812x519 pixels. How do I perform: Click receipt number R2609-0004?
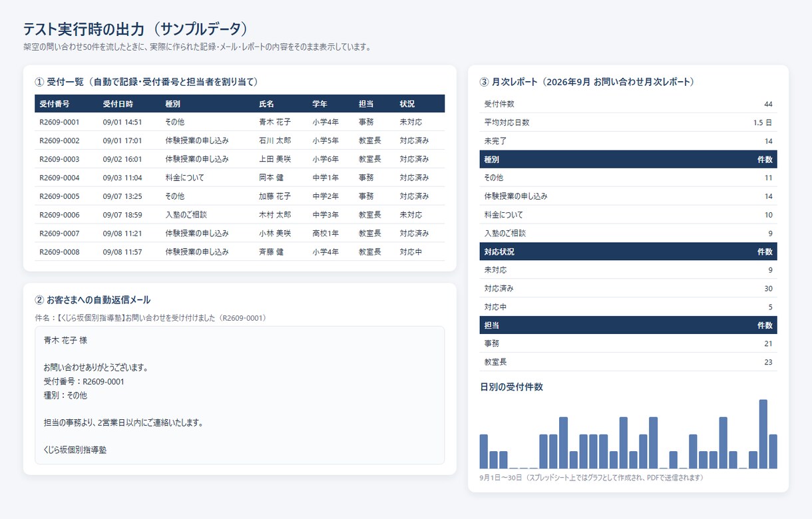point(59,178)
